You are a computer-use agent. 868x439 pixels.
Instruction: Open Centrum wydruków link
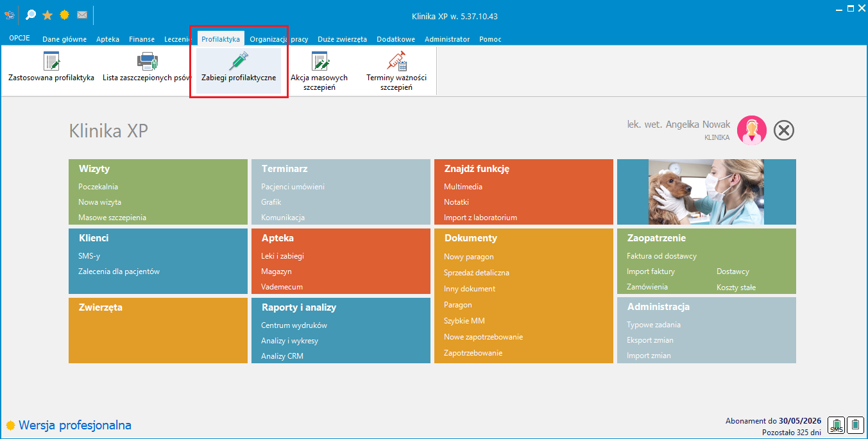point(294,325)
